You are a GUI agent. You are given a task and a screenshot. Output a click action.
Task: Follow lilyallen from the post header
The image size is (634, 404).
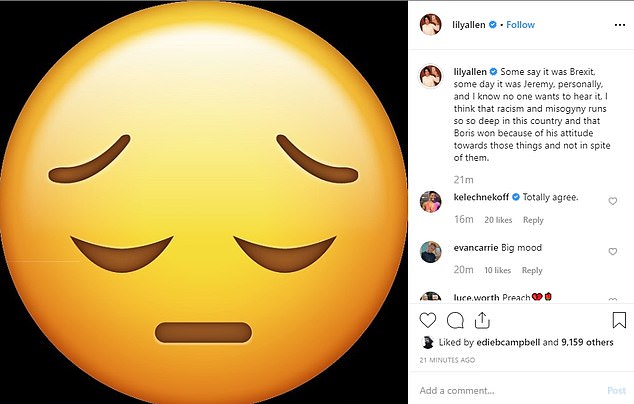(520, 25)
